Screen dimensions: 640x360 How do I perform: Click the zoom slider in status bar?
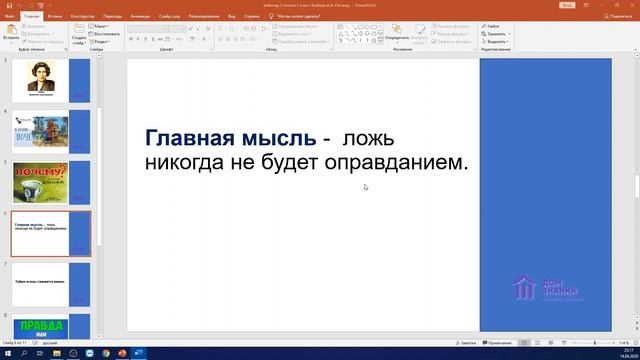coord(595,343)
